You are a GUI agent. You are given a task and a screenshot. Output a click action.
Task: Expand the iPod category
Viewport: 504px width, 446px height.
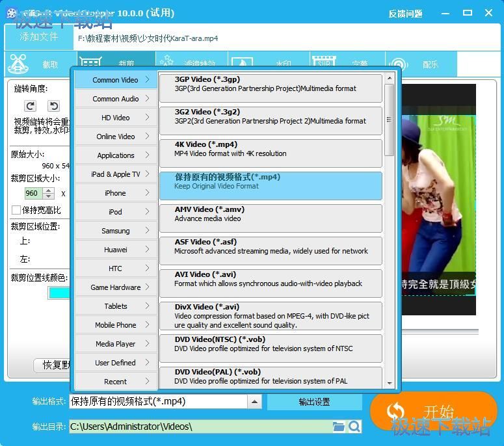116,212
